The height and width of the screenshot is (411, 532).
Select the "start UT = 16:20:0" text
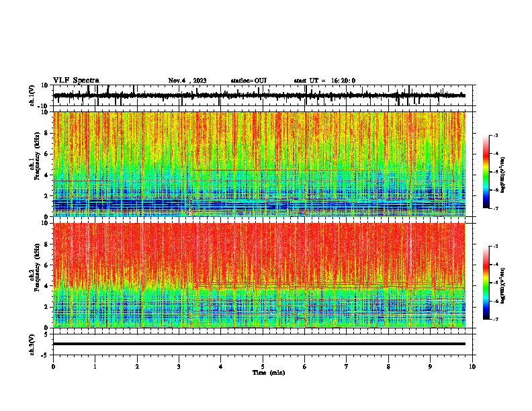click(x=324, y=81)
